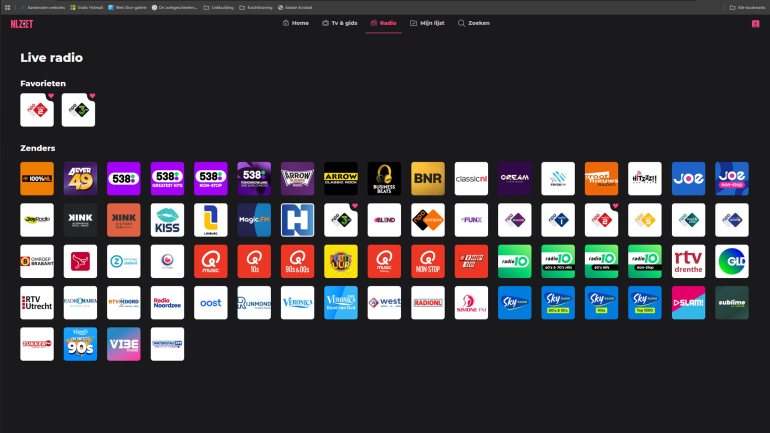770x433 pixels.
Task: Open the VIBE radio station
Action: 124,343
